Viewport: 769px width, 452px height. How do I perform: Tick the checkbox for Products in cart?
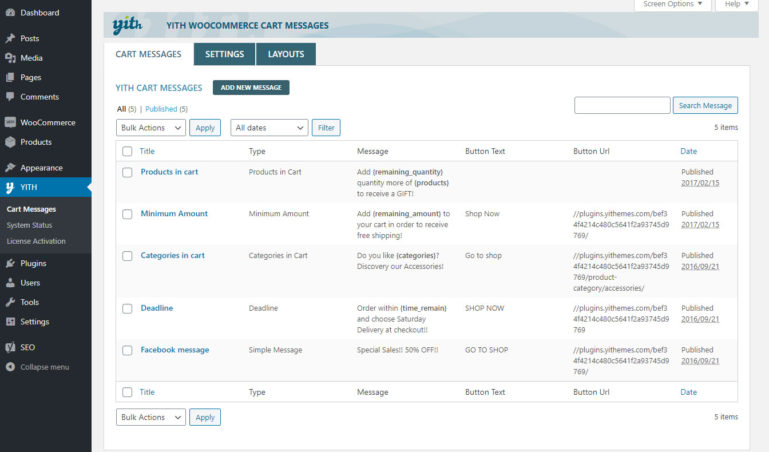point(127,172)
